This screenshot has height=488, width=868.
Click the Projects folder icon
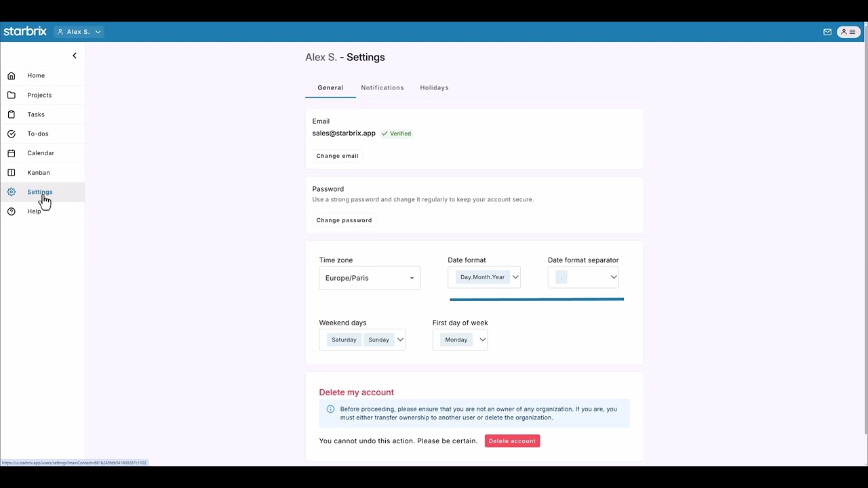point(12,95)
